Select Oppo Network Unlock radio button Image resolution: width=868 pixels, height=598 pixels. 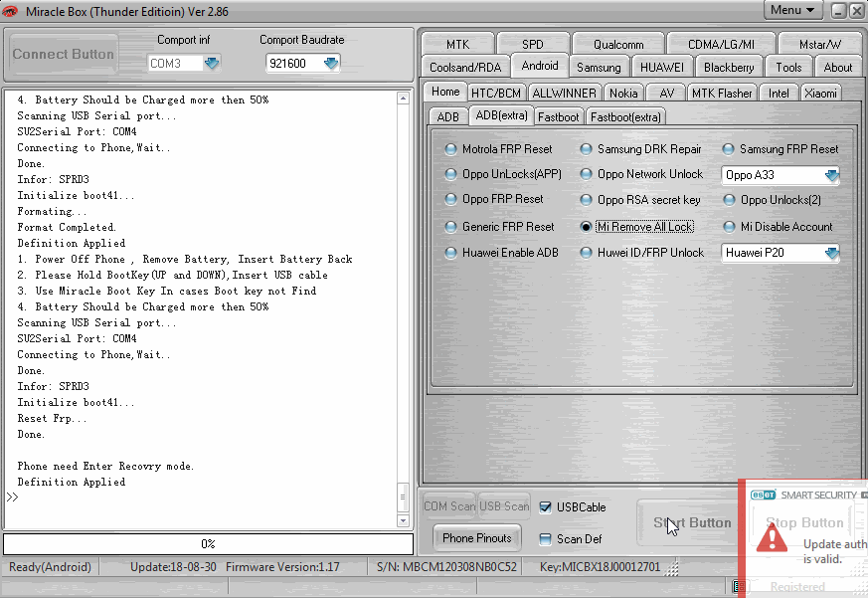click(x=586, y=174)
